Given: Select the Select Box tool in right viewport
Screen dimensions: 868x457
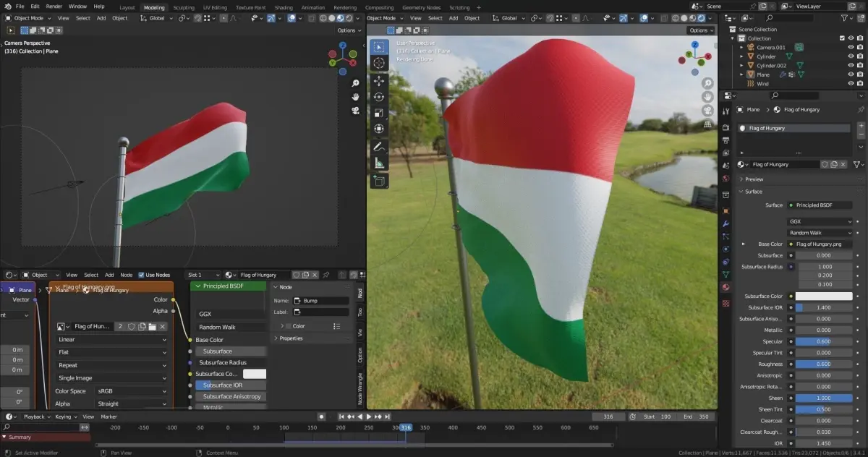Looking at the screenshot, I should click(379, 47).
